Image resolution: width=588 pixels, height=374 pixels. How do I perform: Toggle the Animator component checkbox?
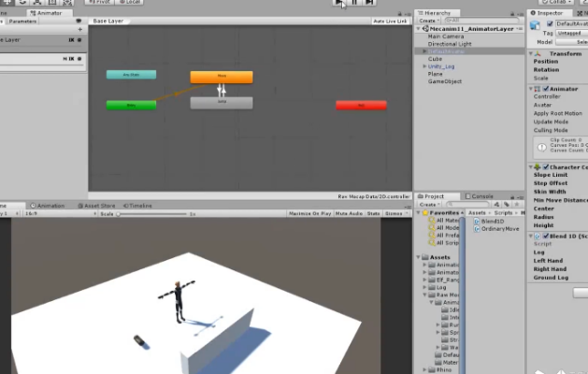pyautogui.click(x=546, y=89)
